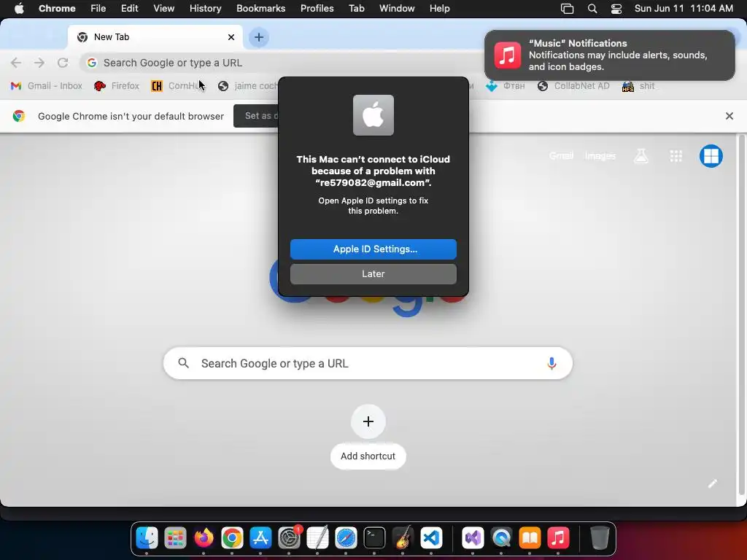747x560 pixels.
Task: Open Spotlight search in the menu bar
Action: [592, 9]
